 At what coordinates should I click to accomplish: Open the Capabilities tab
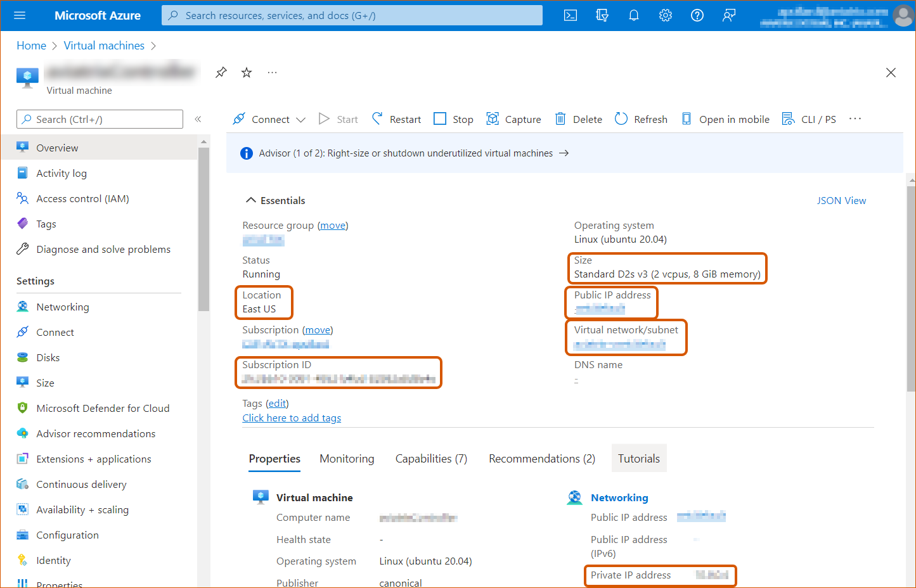430,458
